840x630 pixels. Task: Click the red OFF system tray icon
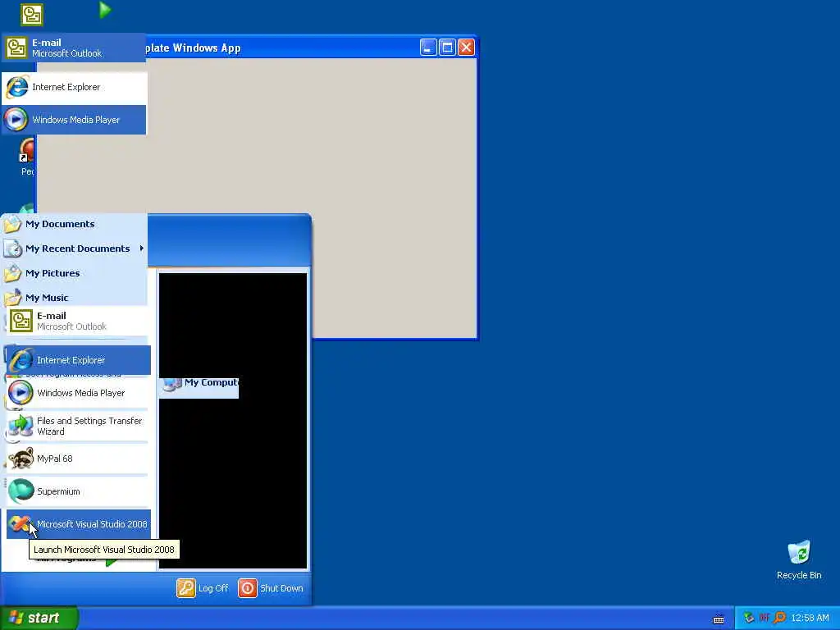tap(764, 618)
